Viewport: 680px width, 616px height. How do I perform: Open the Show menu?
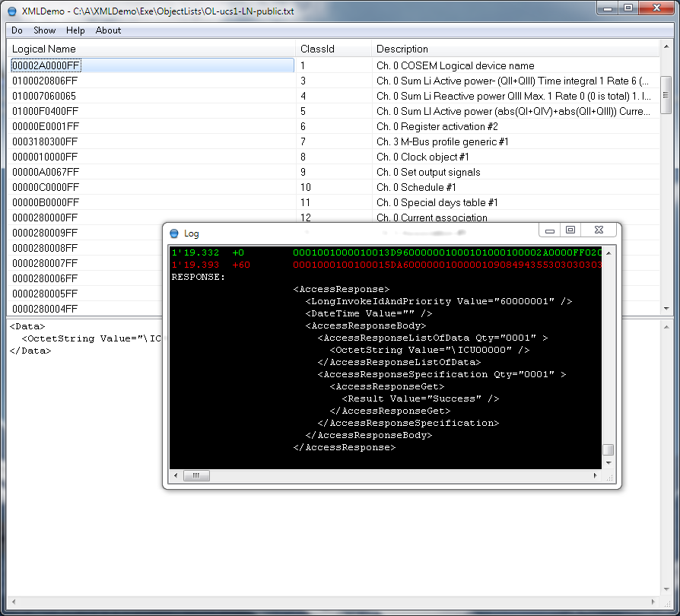click(44, 30)
